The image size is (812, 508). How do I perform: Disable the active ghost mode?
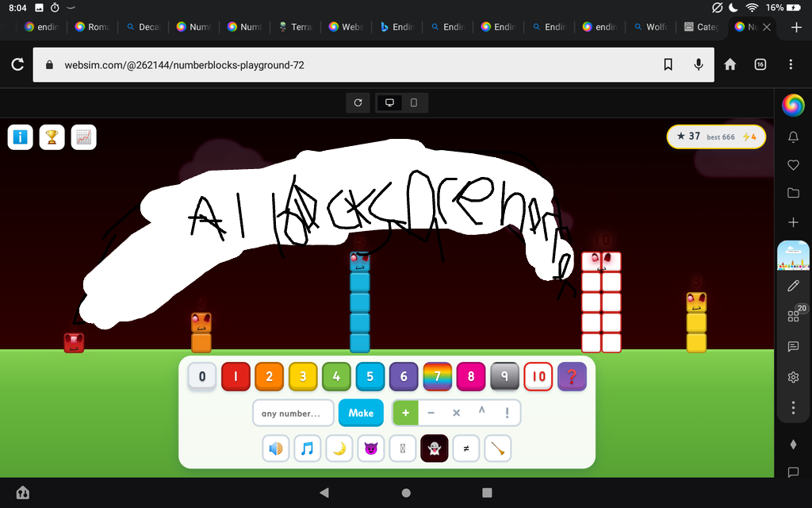click(x=435, y=448)
